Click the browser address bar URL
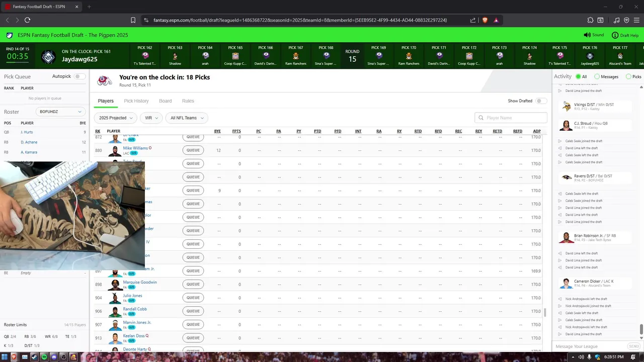The width and height of the screenshot is (644, 362). coord(300,20)
